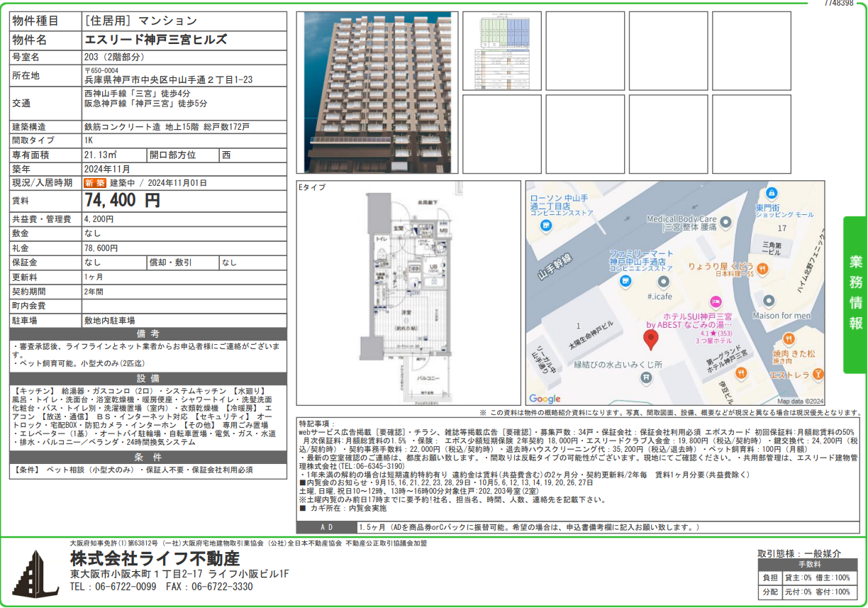Open the 東門街 shopping mall marker
The width and height of the screenshot is (868, 608).
tap(772, 193)
